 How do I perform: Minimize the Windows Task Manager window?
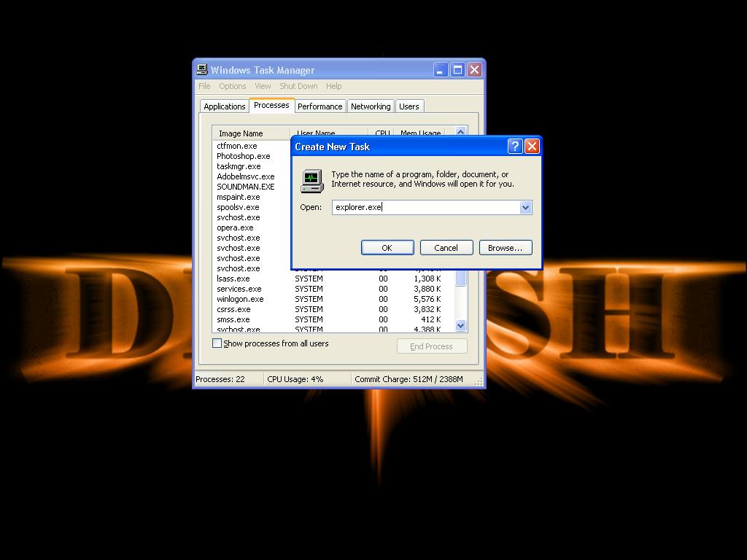pos(441,70)
